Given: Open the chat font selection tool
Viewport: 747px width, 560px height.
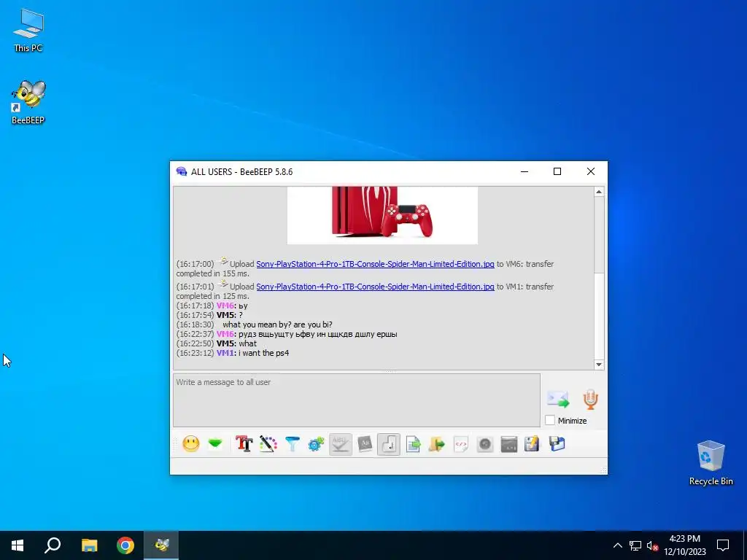Looking at the screenshot, I should click(244, 444).
